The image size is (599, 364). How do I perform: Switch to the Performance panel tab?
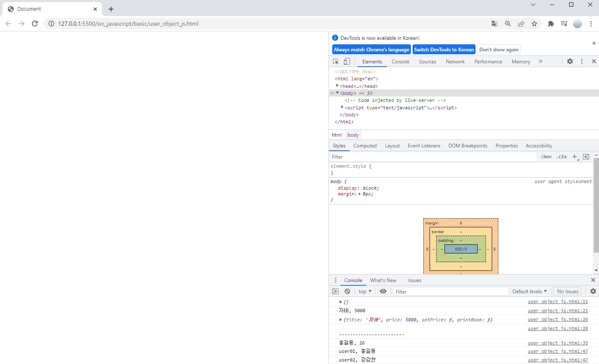point(488,62)
